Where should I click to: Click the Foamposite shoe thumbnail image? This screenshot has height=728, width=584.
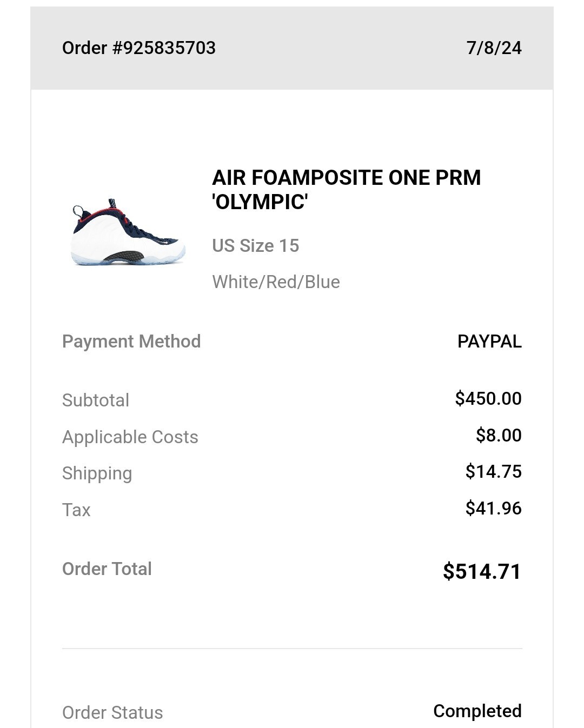coord(128,232)
